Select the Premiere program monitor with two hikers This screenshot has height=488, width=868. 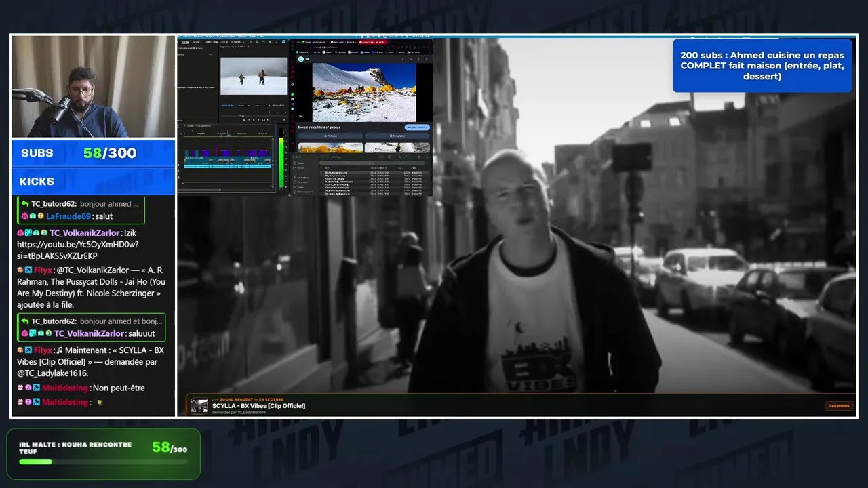pyautogui.click(x=254, y=75)
